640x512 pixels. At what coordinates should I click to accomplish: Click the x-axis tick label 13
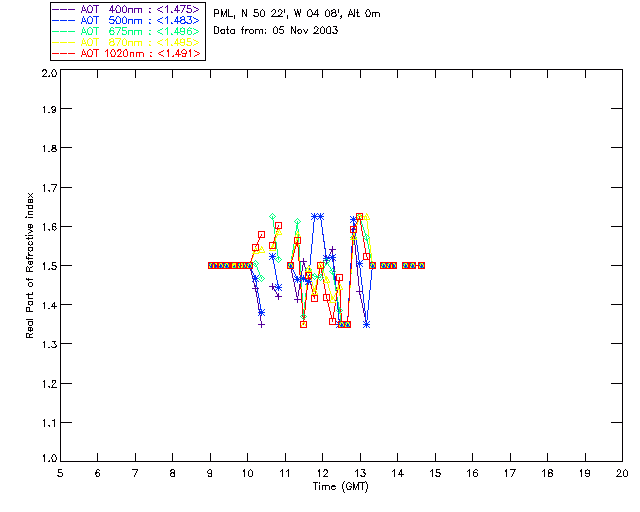[x=360, y=473]
